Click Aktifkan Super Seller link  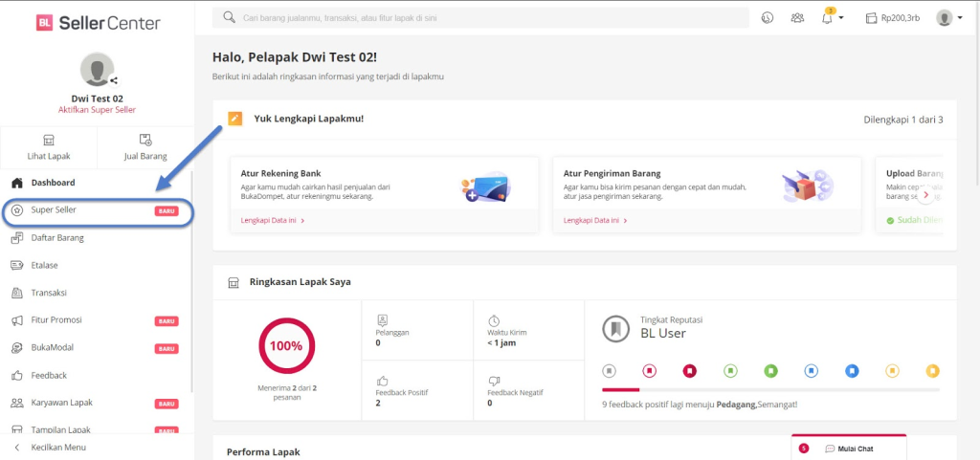pos(97,110)
